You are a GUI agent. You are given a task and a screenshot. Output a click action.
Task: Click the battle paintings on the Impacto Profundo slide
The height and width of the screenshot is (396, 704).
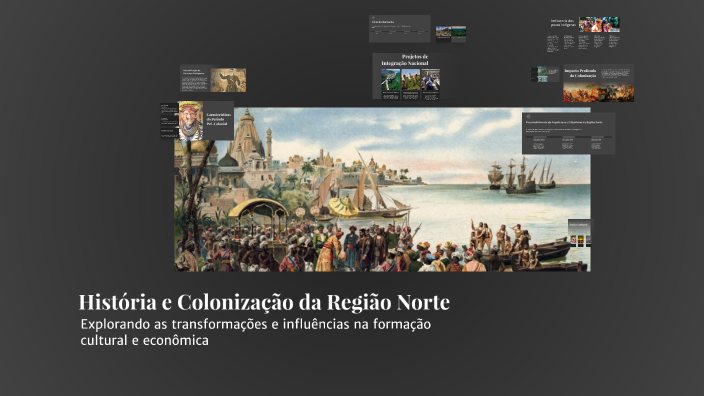[598, 92]
